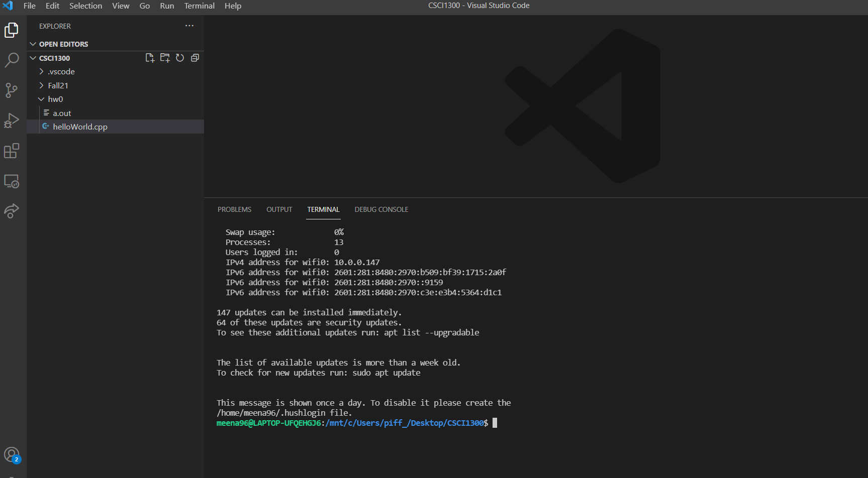Switch to the Problems panel tab

tap(234, 209)
